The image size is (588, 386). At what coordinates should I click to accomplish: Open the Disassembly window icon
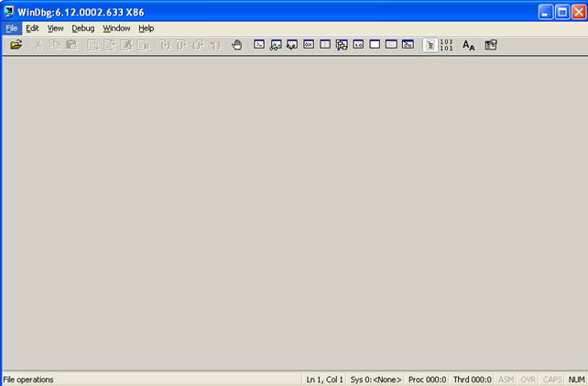point(358,44)
